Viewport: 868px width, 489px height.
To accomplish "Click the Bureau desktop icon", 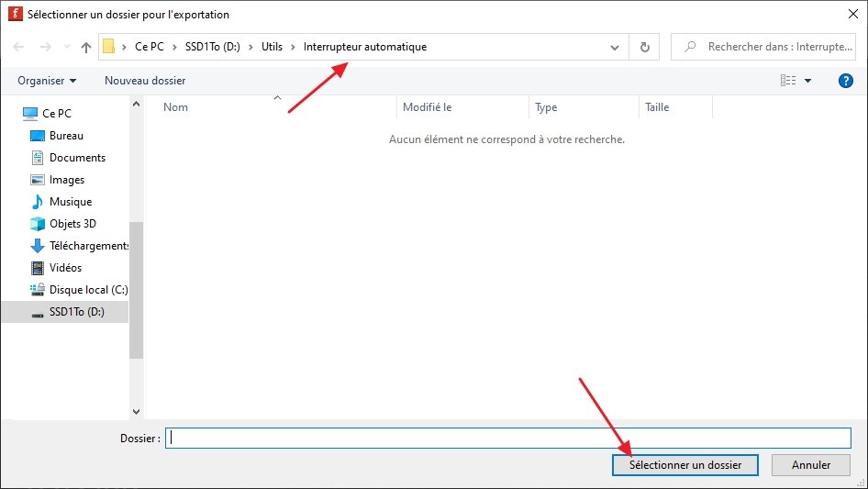I will click(38, 136).
